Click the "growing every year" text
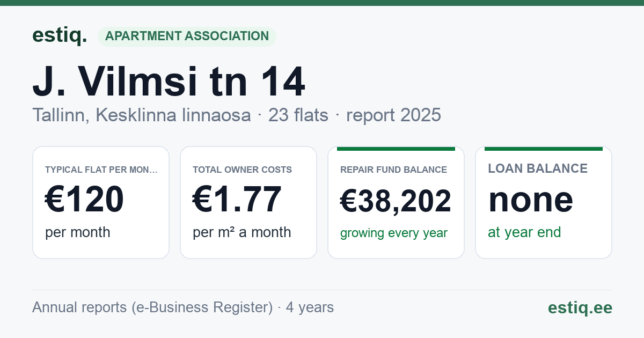644x338 pixels. tap(393, 233)
